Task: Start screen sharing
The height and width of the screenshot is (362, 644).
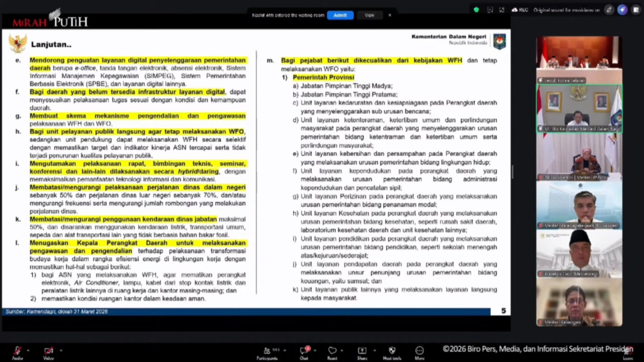Action: [361, 351]
